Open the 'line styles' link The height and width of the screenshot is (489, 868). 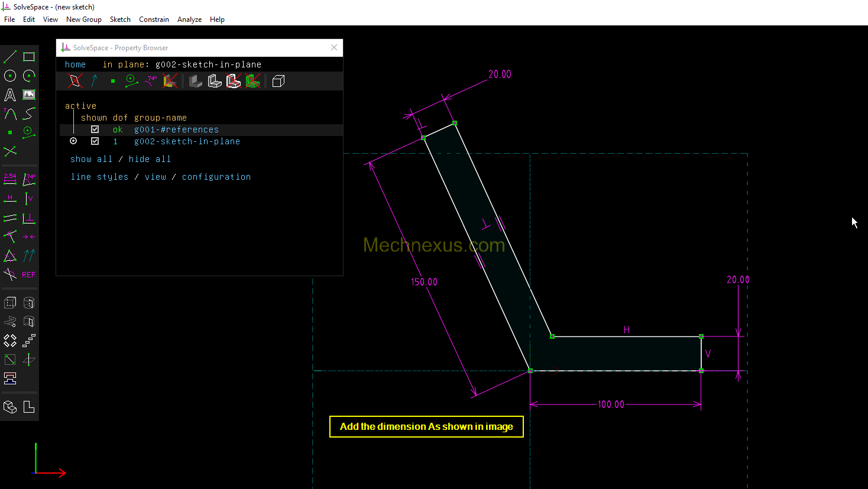point(99,177)
